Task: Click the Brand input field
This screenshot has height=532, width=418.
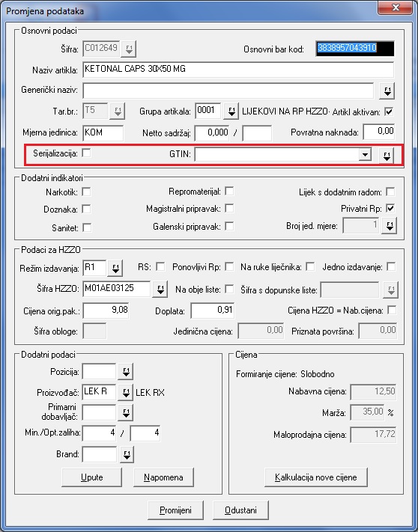Action: (100, 454)
